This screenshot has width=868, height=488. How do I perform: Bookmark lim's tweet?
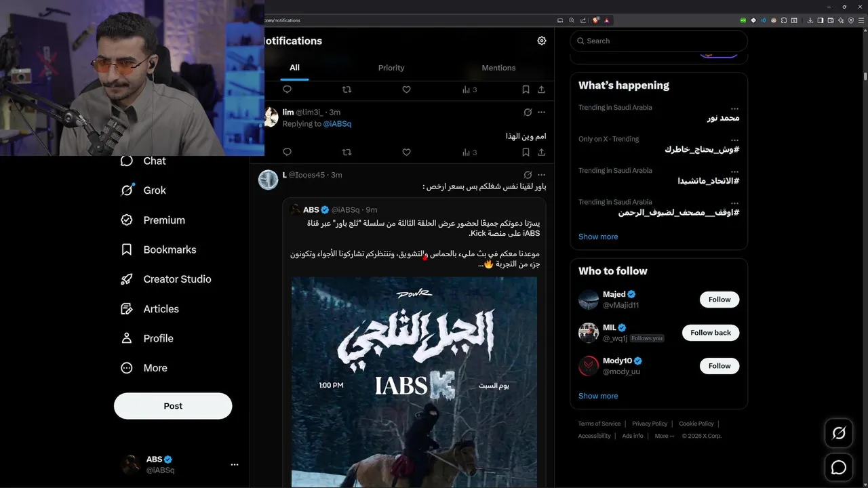(526, 152)
